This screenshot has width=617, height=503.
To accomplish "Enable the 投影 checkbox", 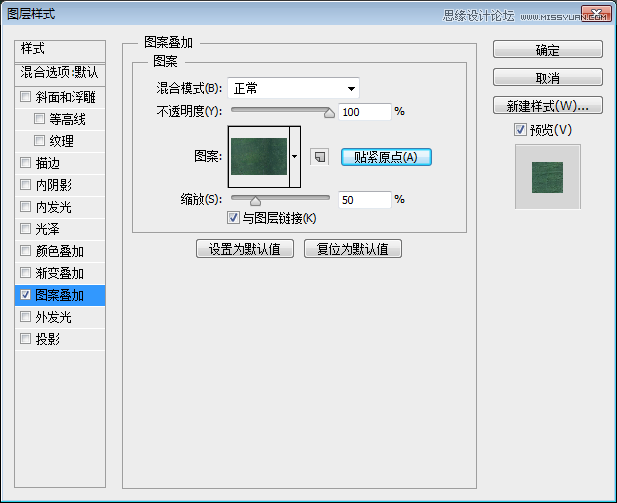I will click(26, 338).
